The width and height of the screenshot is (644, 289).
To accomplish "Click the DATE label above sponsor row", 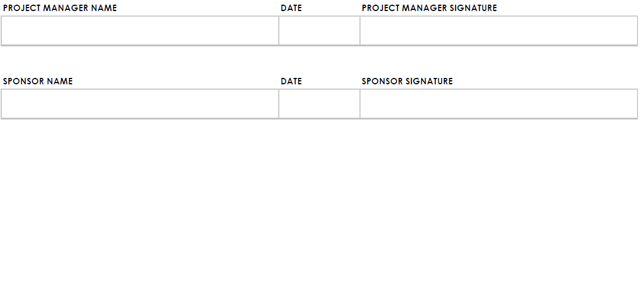I will tap(291, 81).
